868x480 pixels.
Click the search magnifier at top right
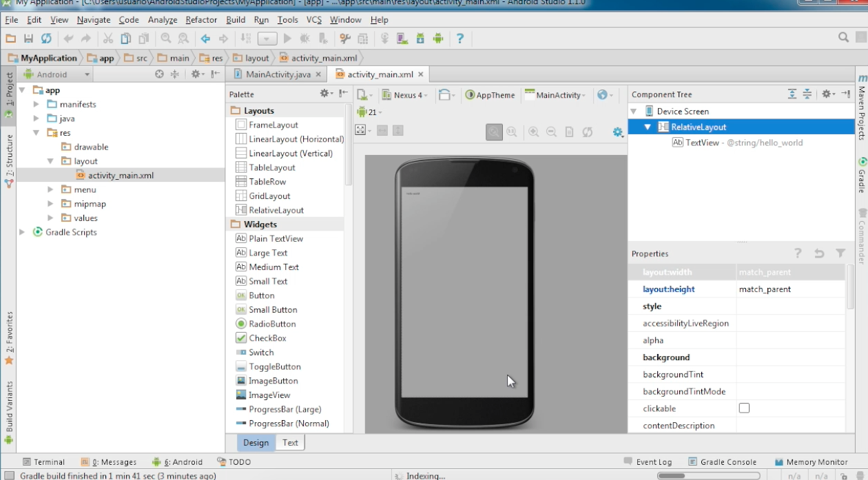click(843, 38)
